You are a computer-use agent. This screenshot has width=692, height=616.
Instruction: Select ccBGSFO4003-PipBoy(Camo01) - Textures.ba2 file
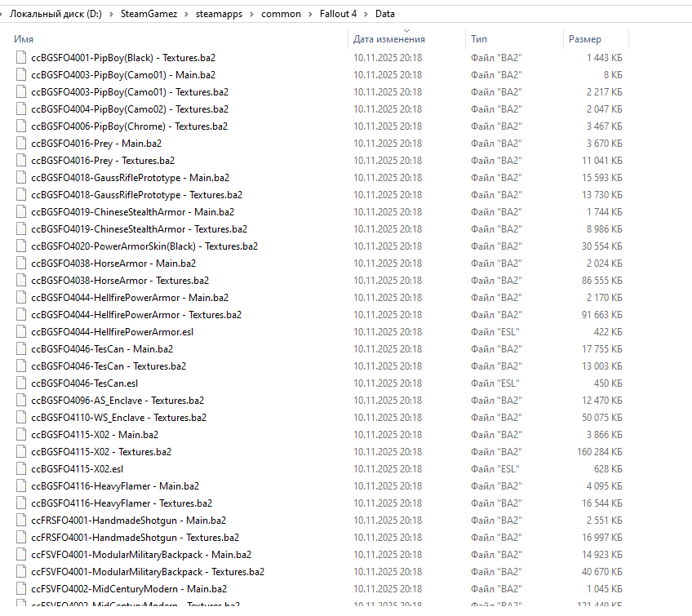[130, 92]
